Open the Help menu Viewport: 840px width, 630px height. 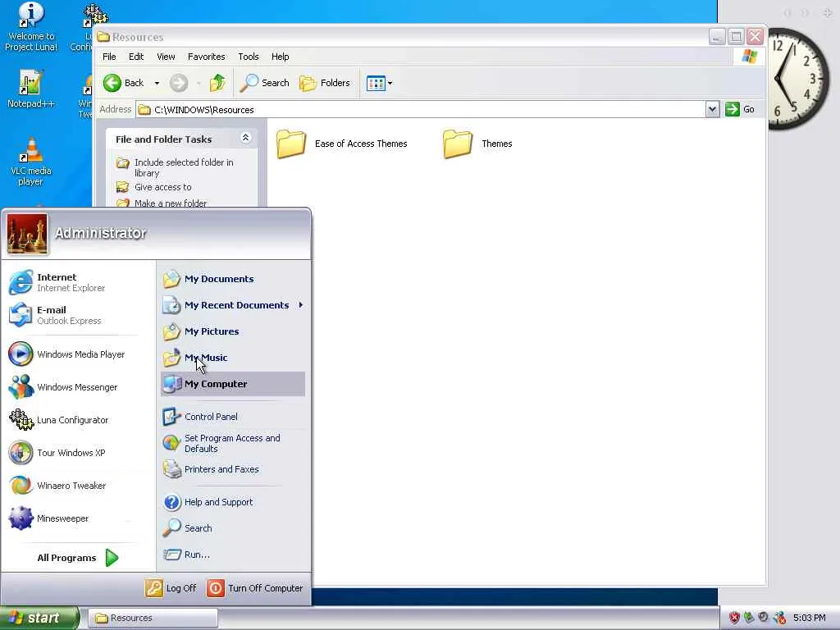coord(280,57)
